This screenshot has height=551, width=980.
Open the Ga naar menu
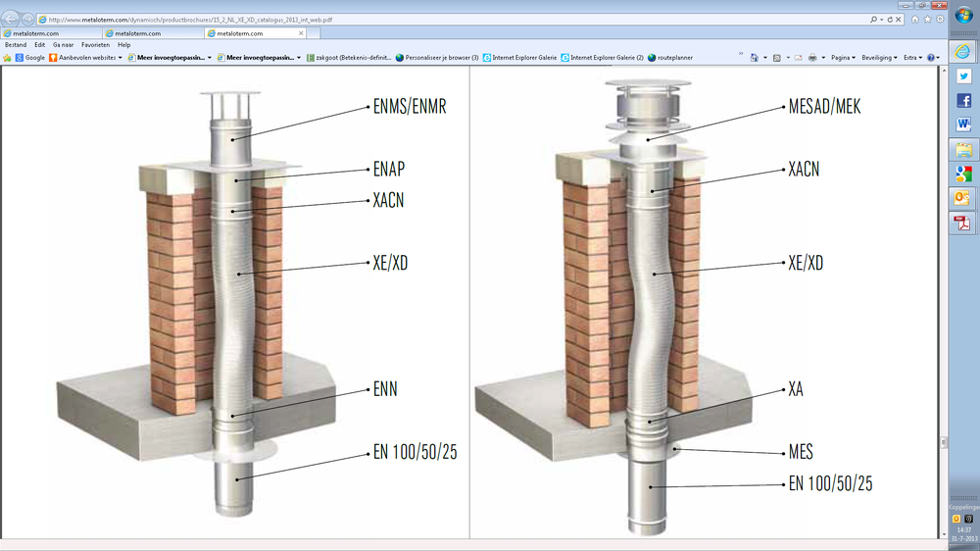tap(63, 45)
